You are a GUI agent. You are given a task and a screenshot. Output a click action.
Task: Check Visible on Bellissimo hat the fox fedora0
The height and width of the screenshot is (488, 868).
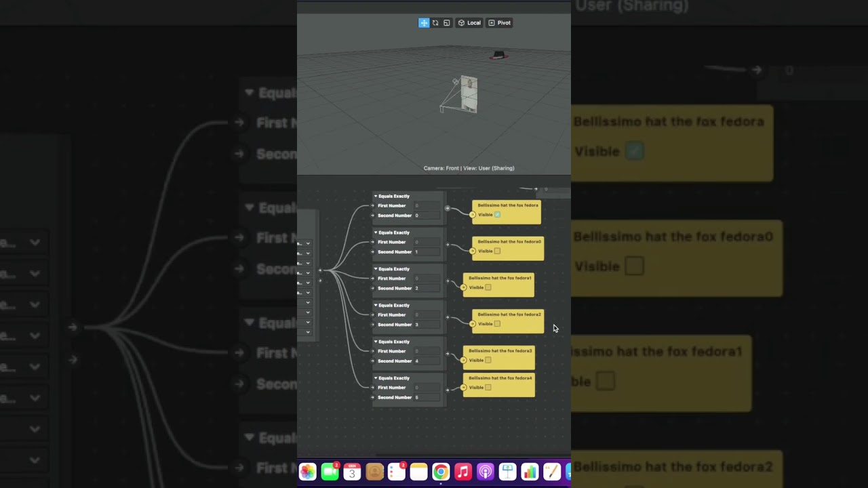[x=497, y=251]
